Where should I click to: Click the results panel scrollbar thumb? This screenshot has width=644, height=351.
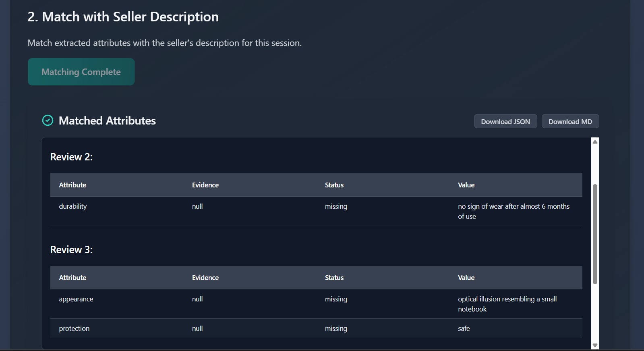pos(595,234)
